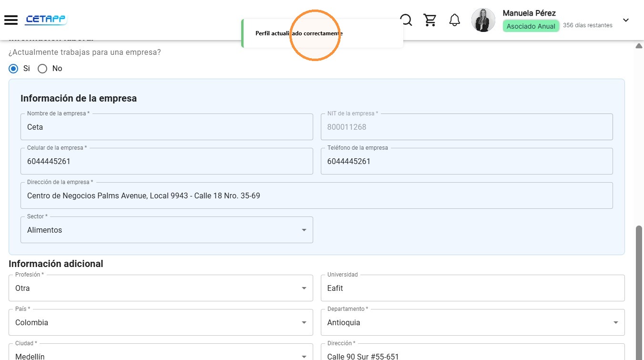Click Manuela Pérez profile avatar
Screen dimensions: 644x360
(x=483, y=20)
